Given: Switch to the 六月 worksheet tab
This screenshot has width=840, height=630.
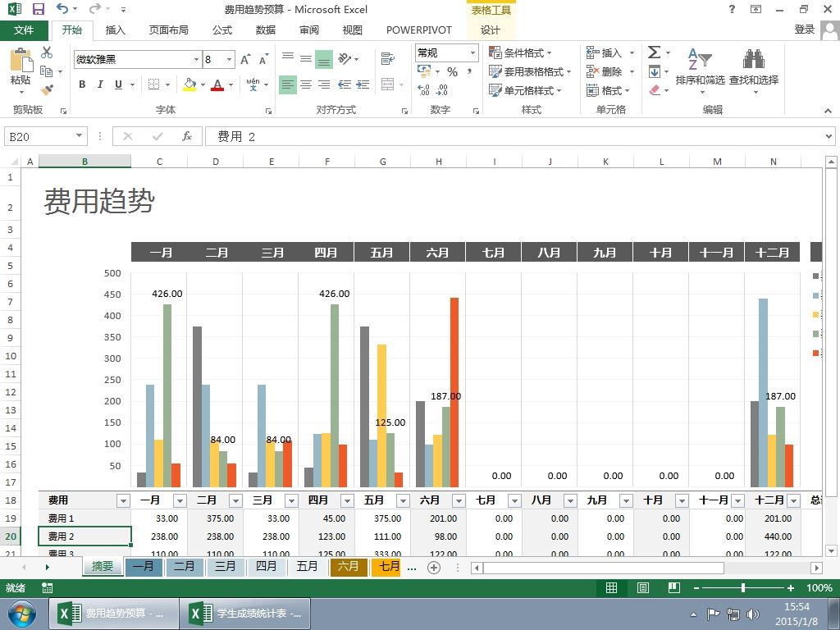Looking at the screenshot, I should [x=349, y=566].
